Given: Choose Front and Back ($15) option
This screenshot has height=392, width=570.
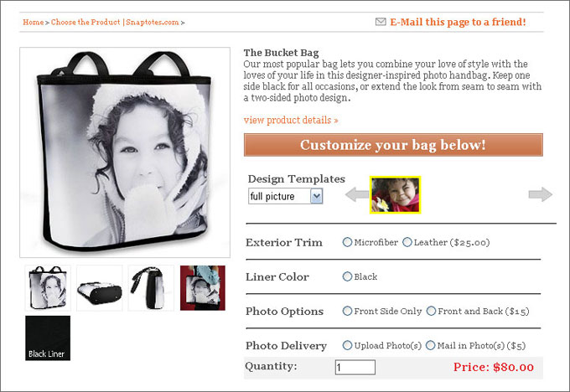Looking at the screenshot, I should (x=431, y=311).
